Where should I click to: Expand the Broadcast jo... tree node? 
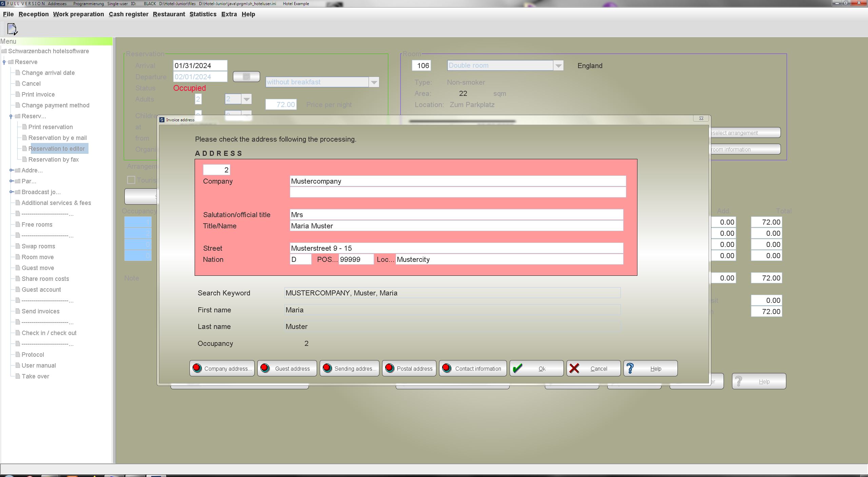pyautogui.click(x=11, y=192)
